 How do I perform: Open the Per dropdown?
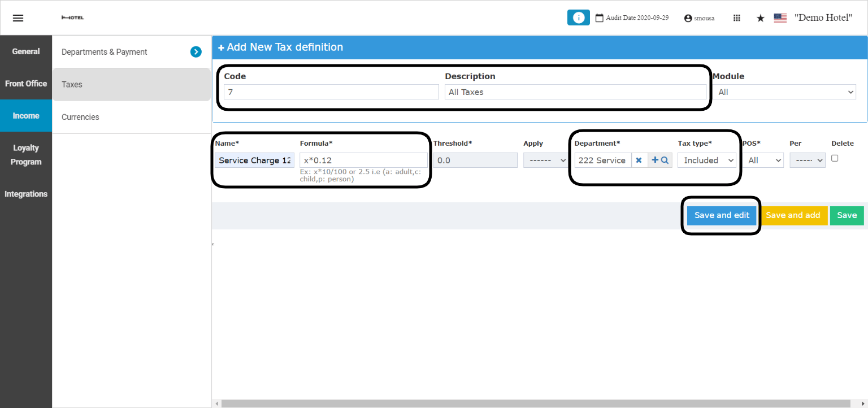point(808,160)
